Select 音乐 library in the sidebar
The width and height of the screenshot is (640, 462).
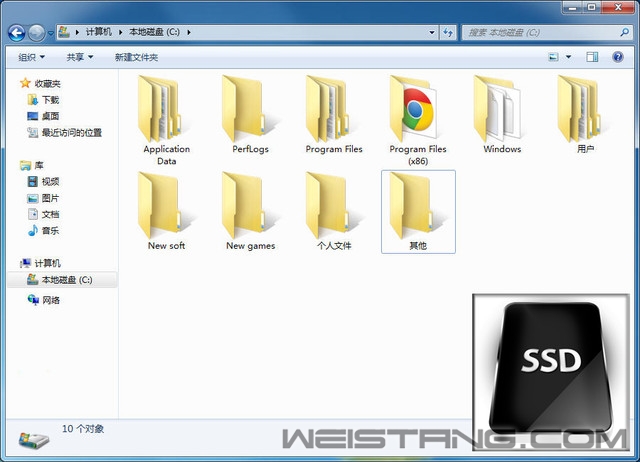(50, 230)
